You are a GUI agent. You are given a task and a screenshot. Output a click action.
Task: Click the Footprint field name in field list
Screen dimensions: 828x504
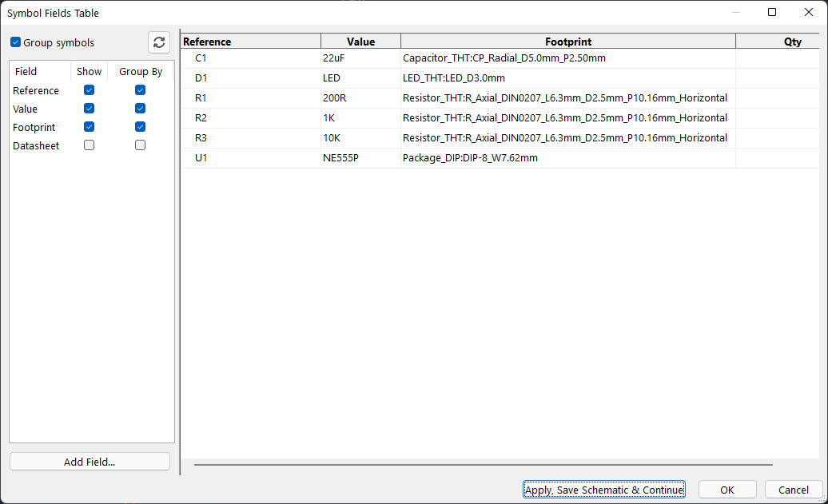[x=34, y=127]
